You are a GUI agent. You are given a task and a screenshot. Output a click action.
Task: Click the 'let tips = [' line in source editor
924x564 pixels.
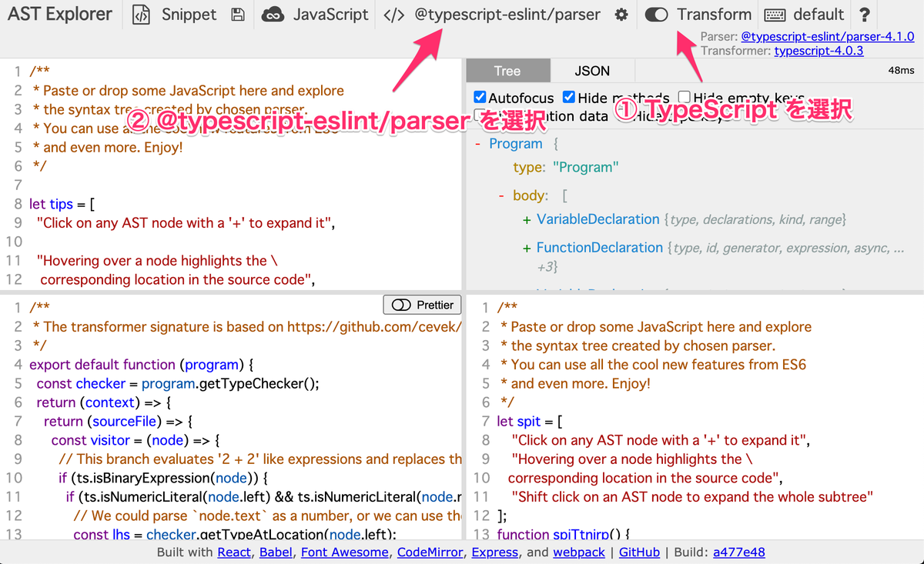pos(62,204)
